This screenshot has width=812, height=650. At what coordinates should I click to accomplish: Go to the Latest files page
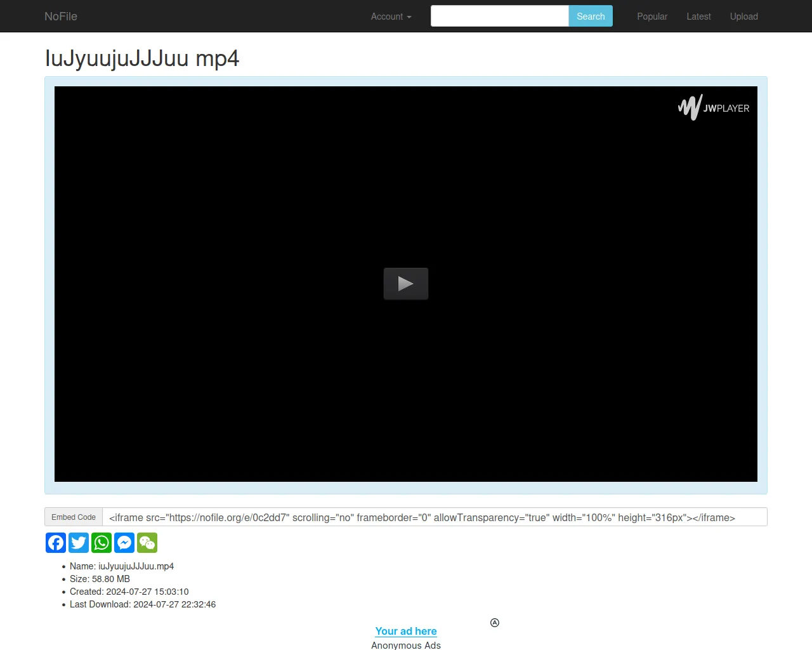[x=698, y=17]
